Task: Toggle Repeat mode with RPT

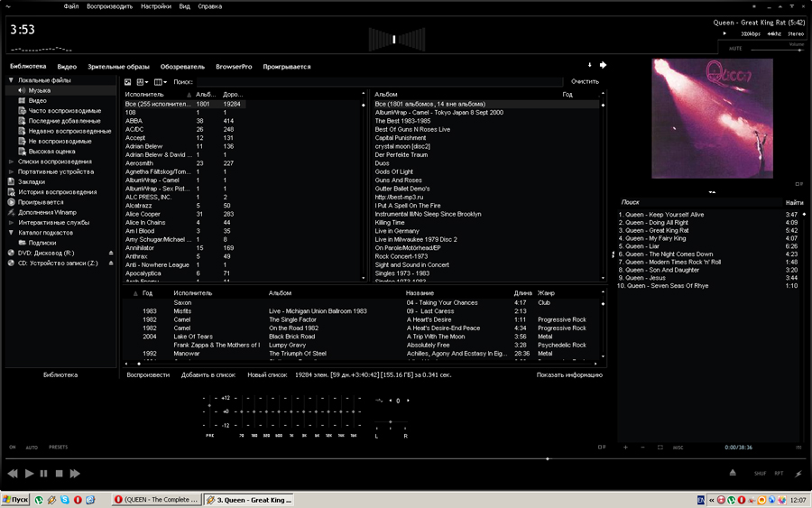Action: tap(779, 473)
